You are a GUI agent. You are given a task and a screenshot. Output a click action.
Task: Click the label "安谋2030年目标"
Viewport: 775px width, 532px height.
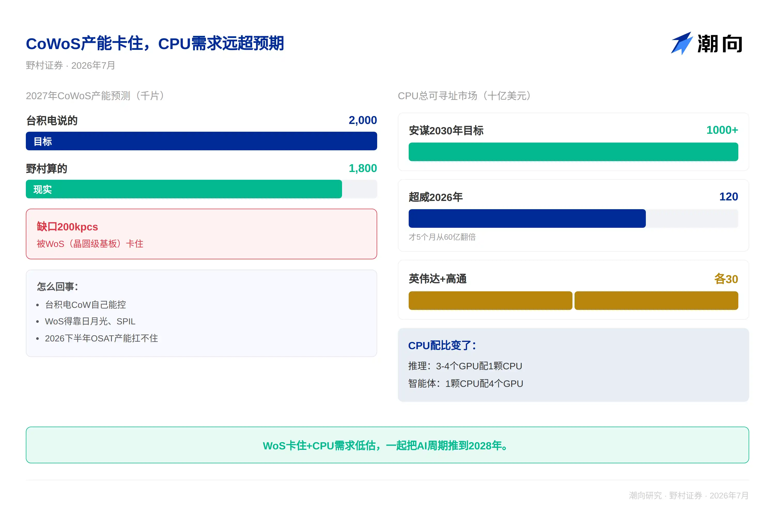point(446,130)
